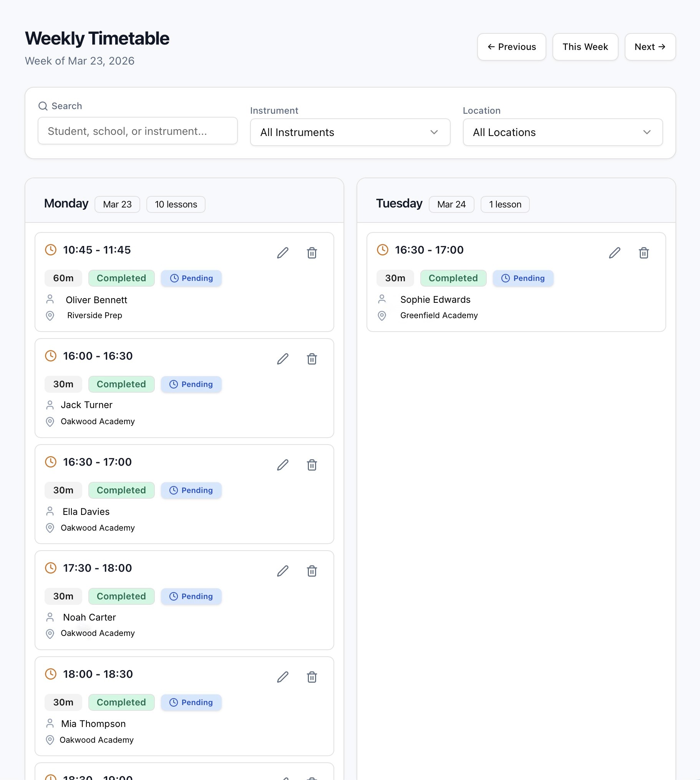Open the All Locations dropdown
The width and height of the screenshot is (700, 780).
click(x=562, y=132)
